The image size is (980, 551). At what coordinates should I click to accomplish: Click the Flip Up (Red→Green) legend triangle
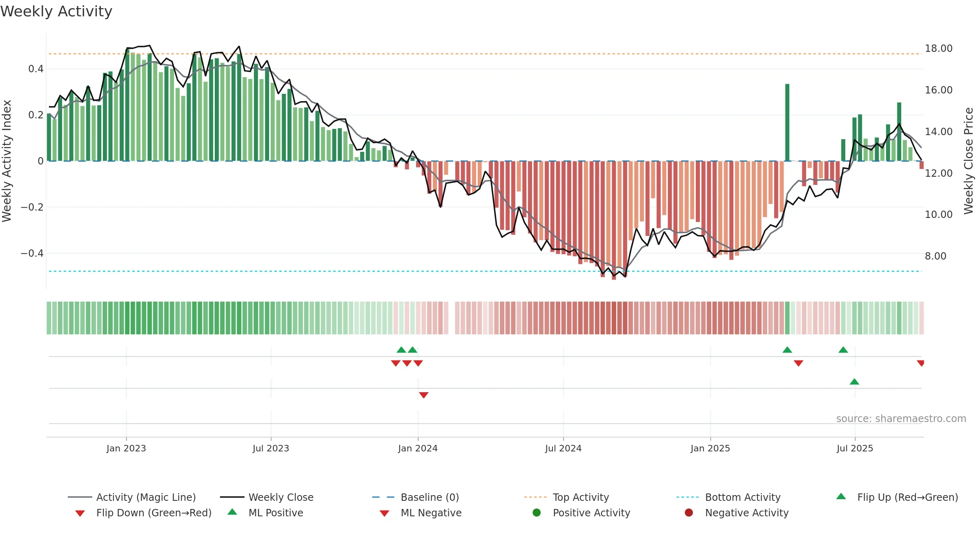click(841, 496)
